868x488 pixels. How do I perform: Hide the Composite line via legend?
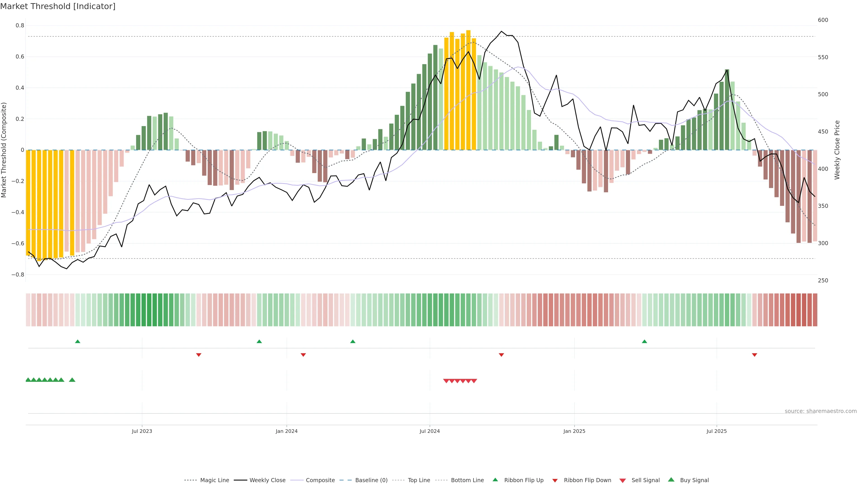(320, 480)
